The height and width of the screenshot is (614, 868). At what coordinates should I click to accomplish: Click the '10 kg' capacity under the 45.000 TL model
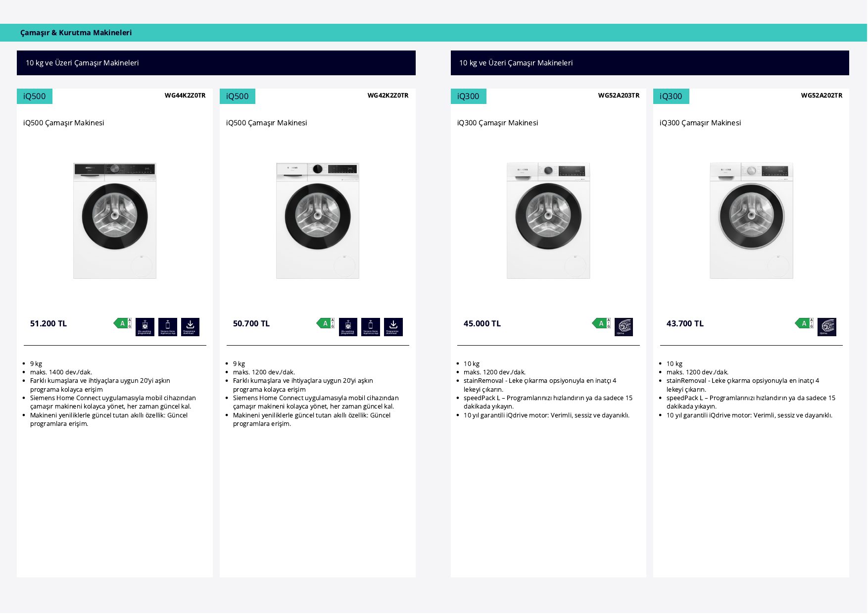[472, 364]
